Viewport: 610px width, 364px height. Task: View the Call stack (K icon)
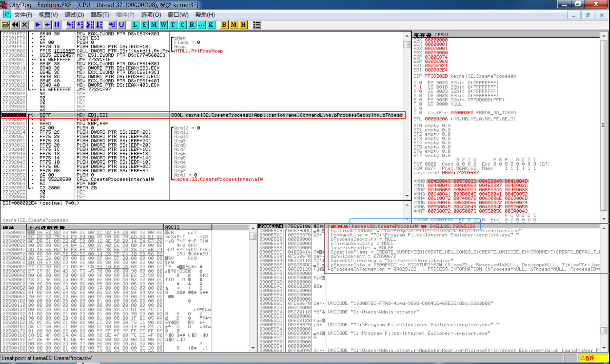(211, 25)
